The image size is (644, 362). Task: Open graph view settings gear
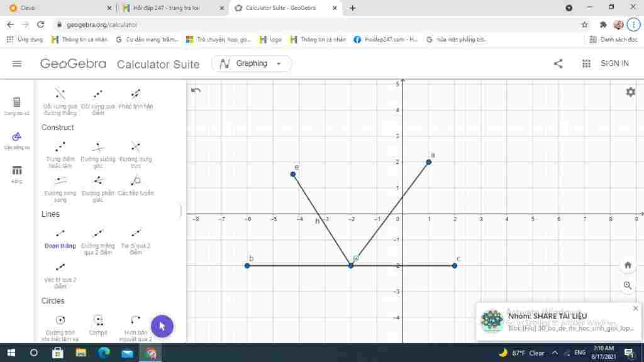pyautogui.click(x=630, y=92)
